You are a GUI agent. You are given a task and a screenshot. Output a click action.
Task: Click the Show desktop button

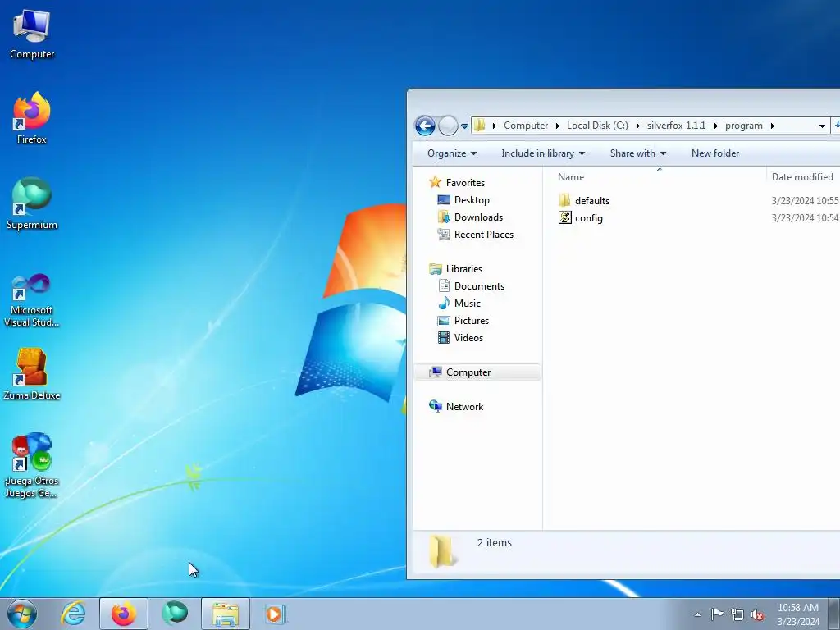point(836,614)
